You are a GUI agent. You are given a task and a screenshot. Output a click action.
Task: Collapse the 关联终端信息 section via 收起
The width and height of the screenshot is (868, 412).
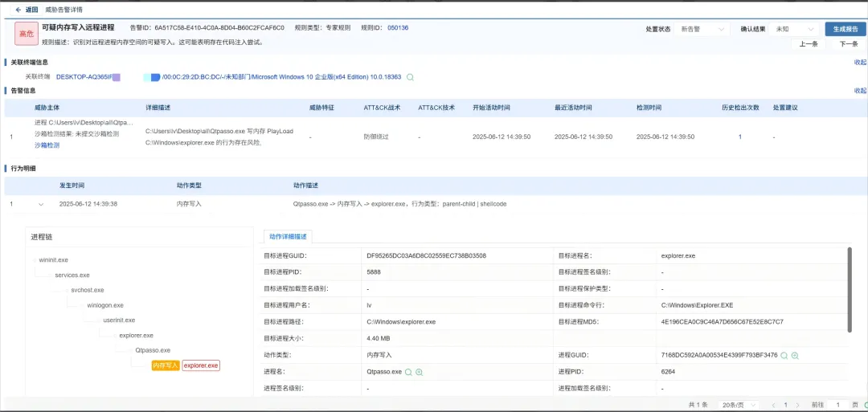(x=860, y=62)
